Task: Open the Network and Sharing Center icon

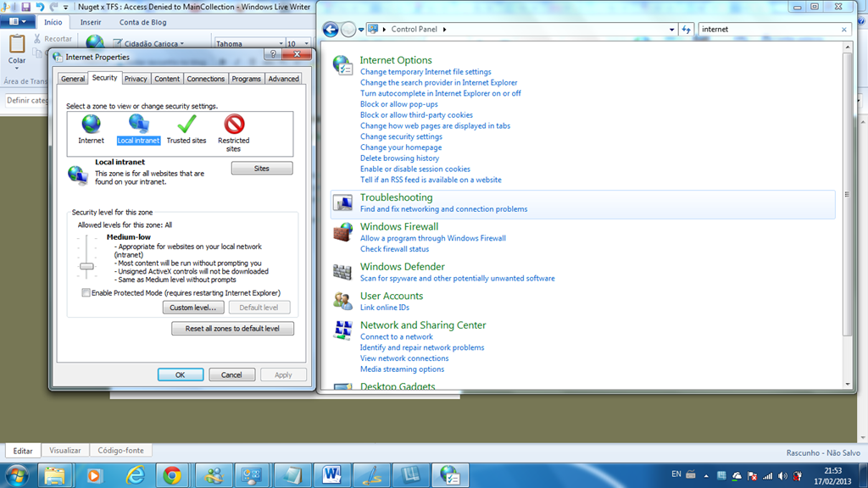Action: coord(342,330)
